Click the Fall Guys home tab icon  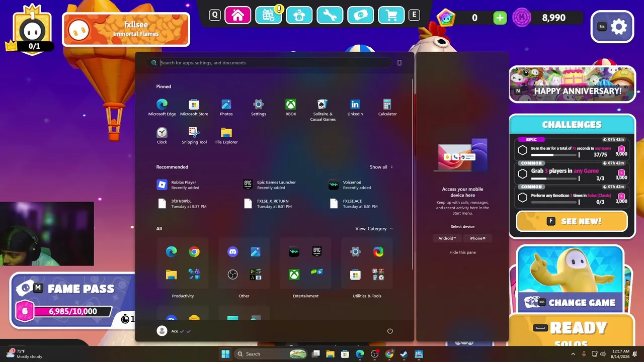[238, 15]
